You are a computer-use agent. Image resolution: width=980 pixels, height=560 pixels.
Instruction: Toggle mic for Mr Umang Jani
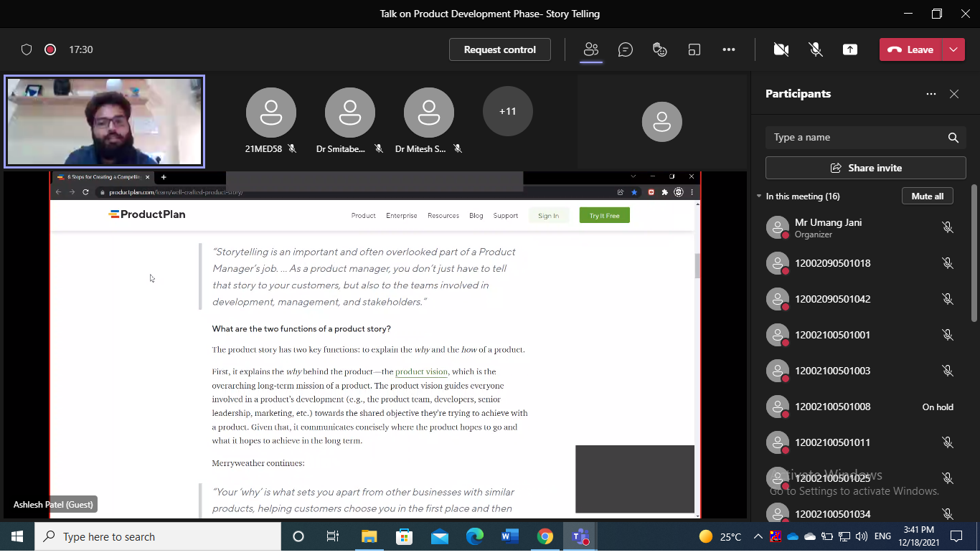[947, 227]
